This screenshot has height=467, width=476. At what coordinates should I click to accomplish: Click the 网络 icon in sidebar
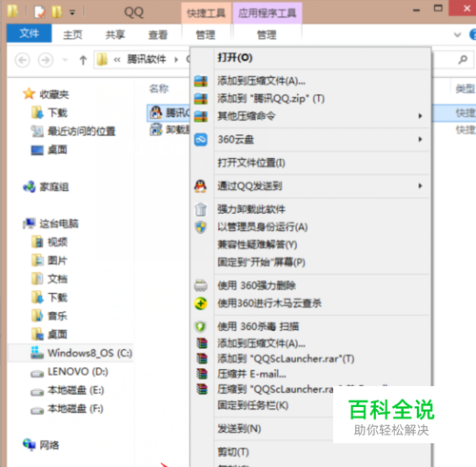click(x=30, y=445)
